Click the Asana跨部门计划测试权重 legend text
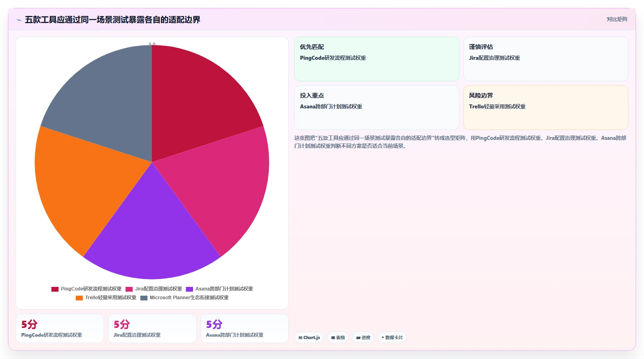This screenshot has height=359, width=644. [x=224, y=289]
